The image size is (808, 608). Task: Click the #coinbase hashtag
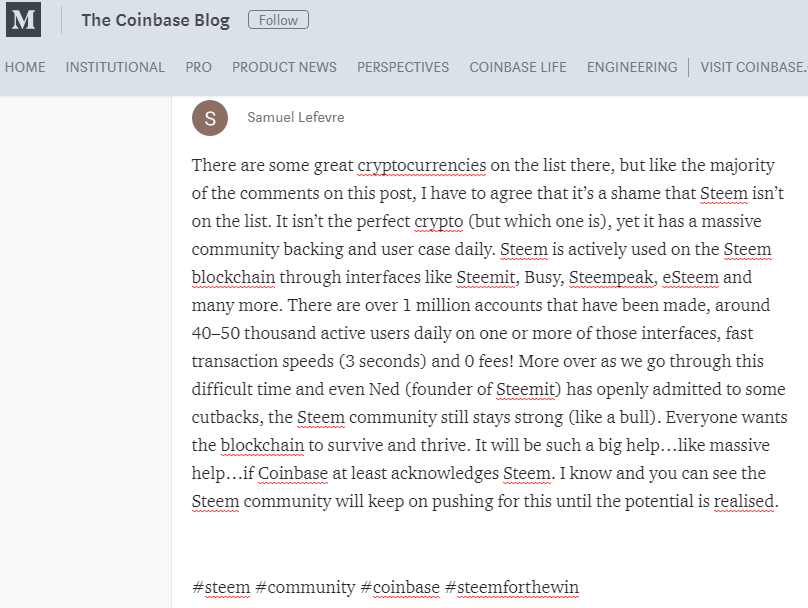tap(400, 587)
